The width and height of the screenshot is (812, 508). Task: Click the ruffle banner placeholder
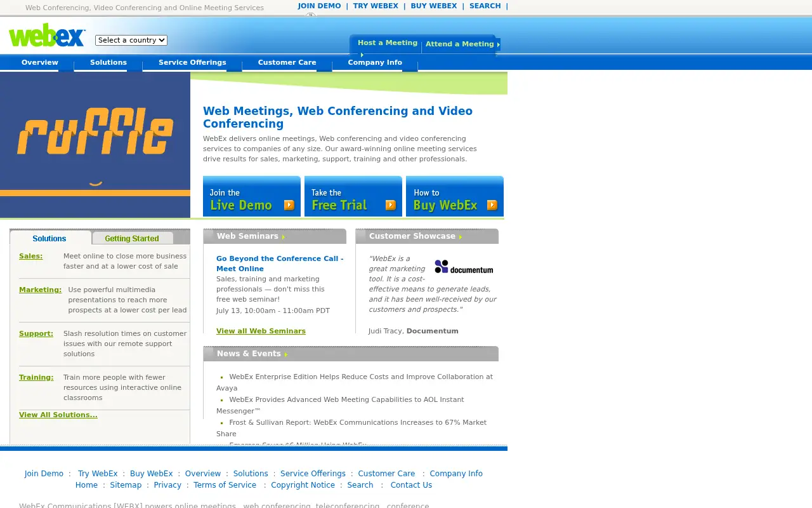[x=95, y=145]
